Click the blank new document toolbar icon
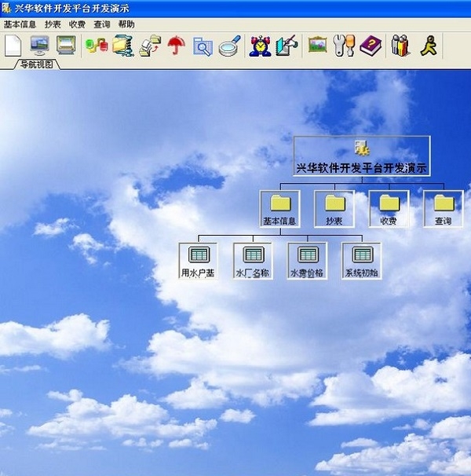Viewport: 471px width, 476px height. [x=13, y=46]
